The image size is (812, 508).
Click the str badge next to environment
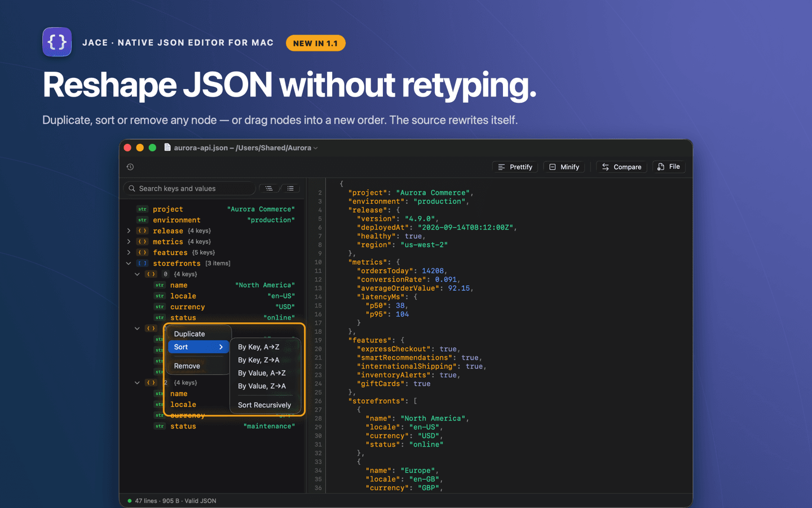click(143, 220)
